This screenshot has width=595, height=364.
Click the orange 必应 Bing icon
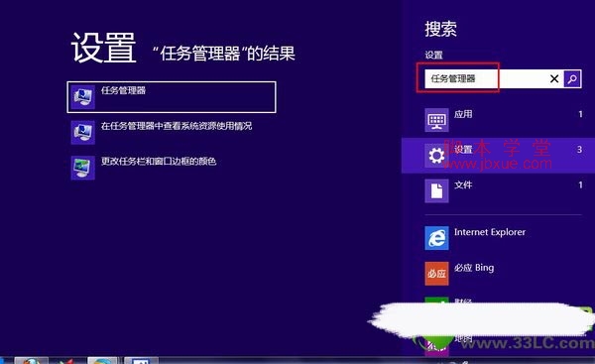pyautogui.click(x=436, y=274)
